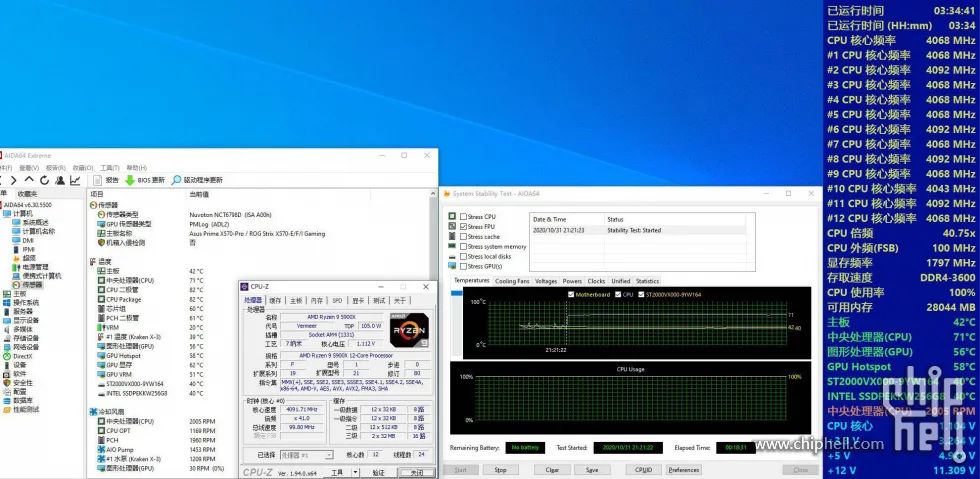
Task: Open the 帮助(H) menu in AIDA64
Action: [136, 168]
